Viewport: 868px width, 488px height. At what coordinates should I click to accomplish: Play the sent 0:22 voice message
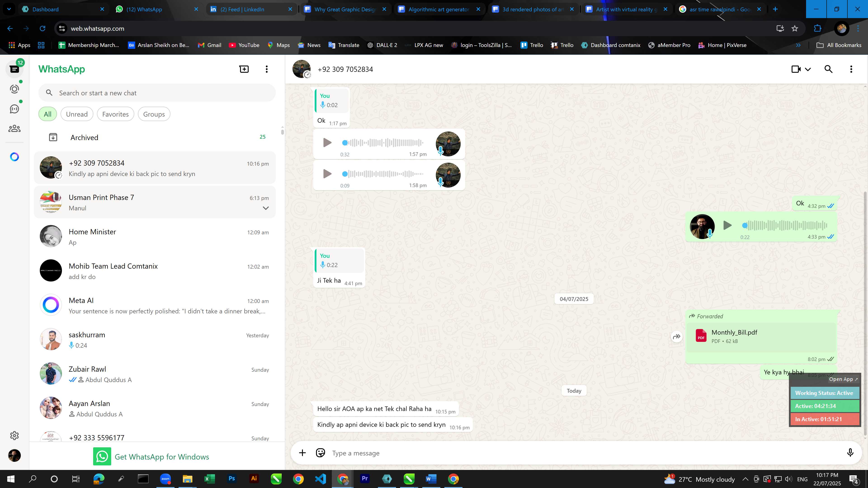coord(727,225)
